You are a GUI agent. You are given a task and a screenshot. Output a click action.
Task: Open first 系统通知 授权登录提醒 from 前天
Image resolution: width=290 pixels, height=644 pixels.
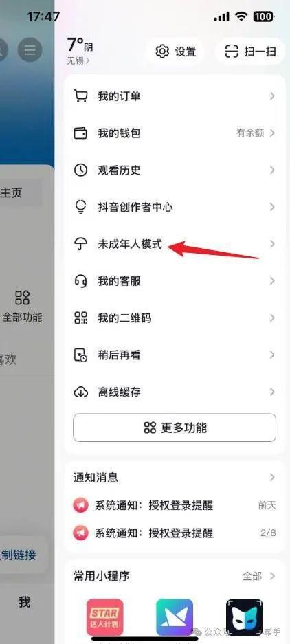tap(175, 505)
